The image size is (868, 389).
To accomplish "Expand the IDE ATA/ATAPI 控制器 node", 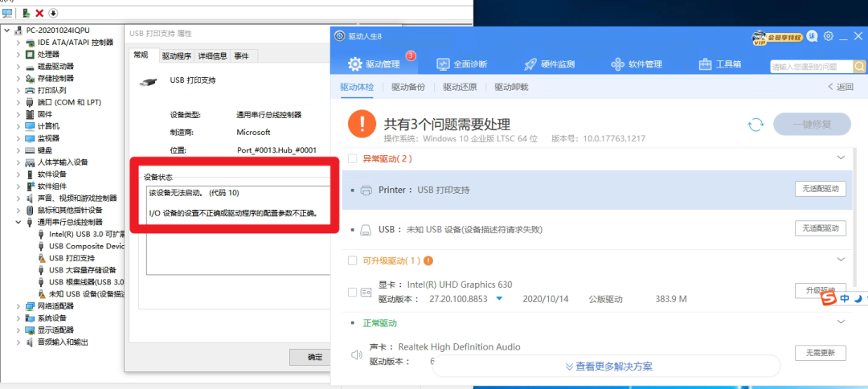I will 18,42.
